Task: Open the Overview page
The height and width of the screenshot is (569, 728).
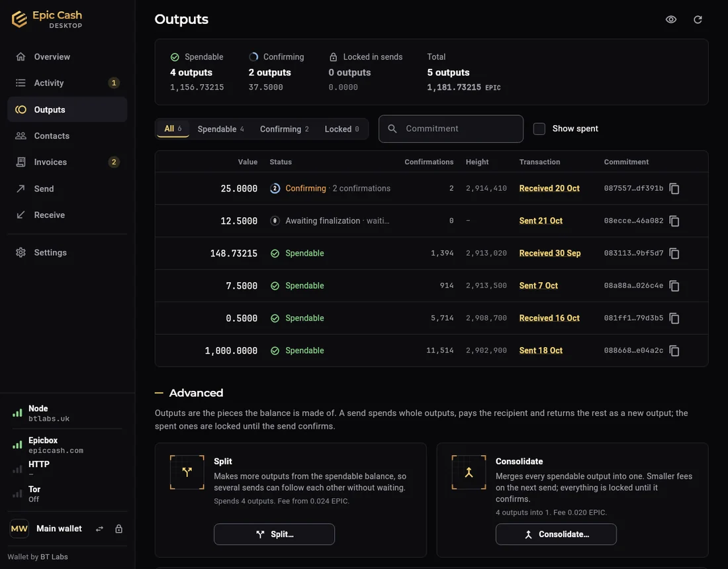Action: [x=68, y=57]
